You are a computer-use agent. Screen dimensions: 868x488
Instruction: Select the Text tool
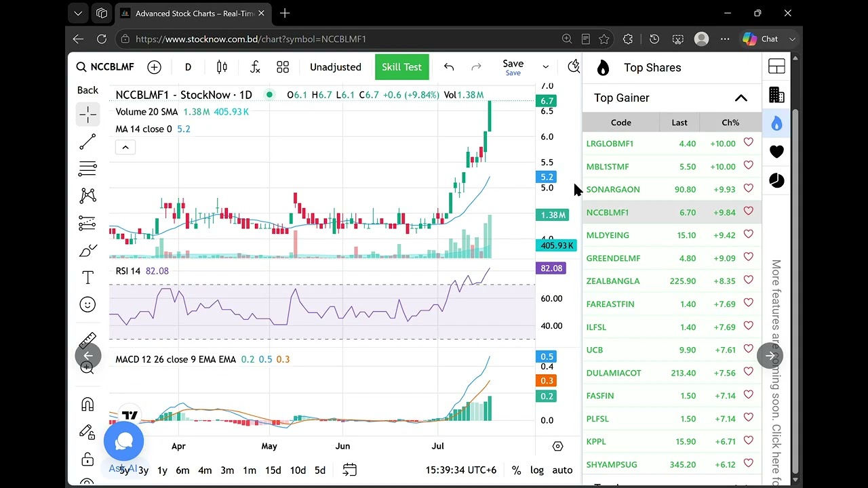[x=87, y=277]
